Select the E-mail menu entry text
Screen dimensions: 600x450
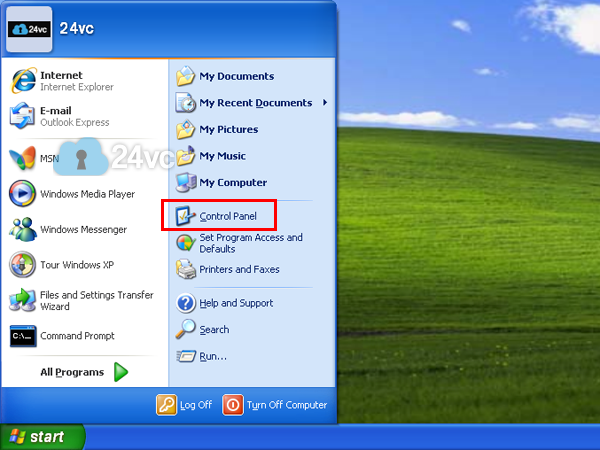click(x=56, y=111)
